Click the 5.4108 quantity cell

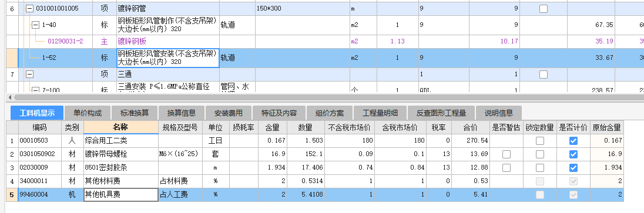(x=306, y=195)
